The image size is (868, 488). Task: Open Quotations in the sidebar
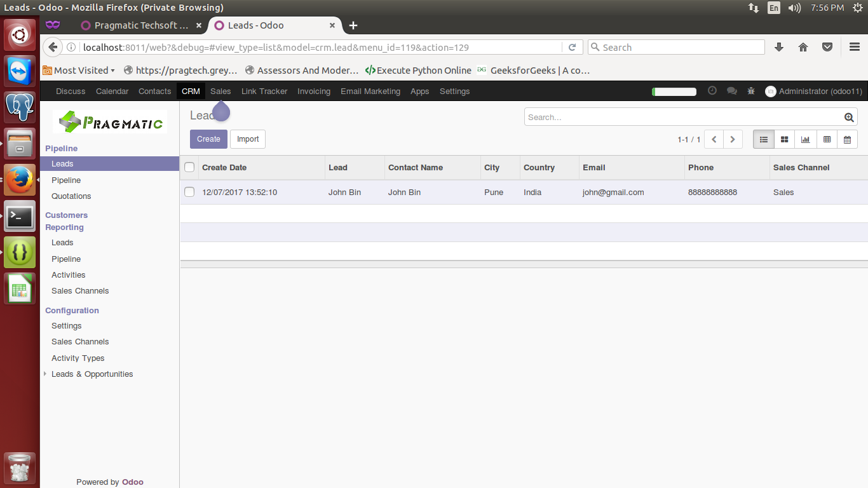[71, 196]
